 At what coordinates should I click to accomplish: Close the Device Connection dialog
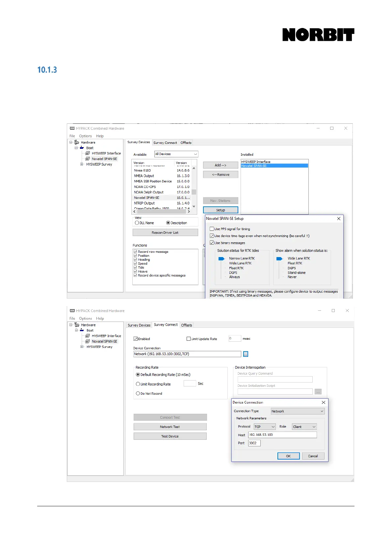[x=324, y=402]
